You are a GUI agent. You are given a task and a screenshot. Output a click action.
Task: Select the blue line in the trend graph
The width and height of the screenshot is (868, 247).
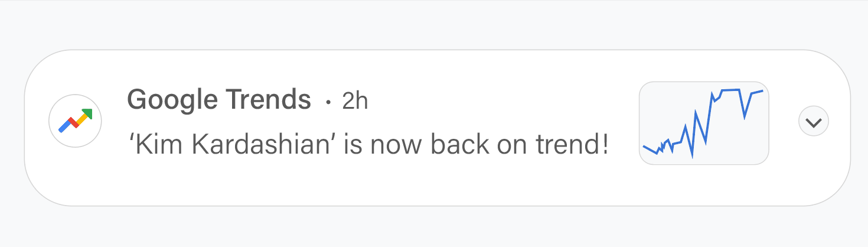[x=699, y=120]
